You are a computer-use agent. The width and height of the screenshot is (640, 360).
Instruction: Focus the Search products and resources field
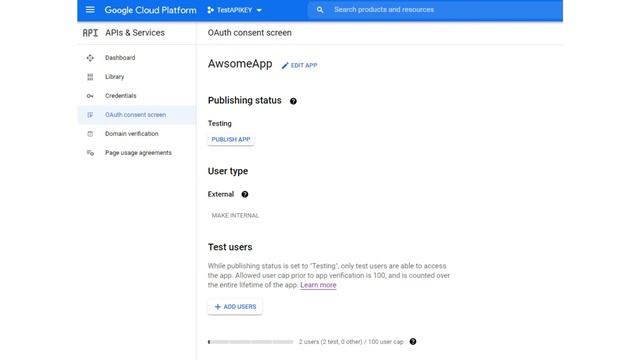click(x=435, y=10)
